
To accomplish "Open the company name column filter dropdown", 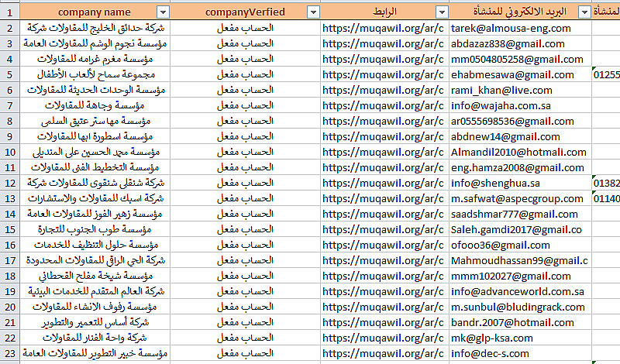I will 163,12.
